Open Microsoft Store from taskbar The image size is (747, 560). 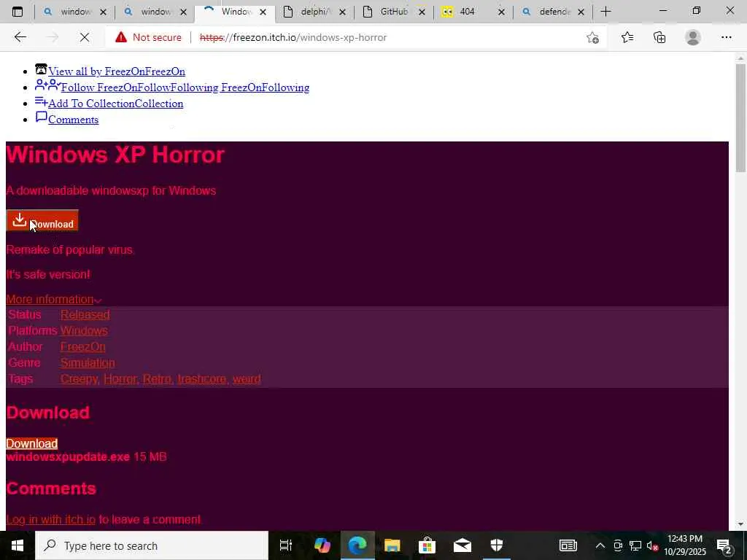pyautogui.click(x=427, y=545)
